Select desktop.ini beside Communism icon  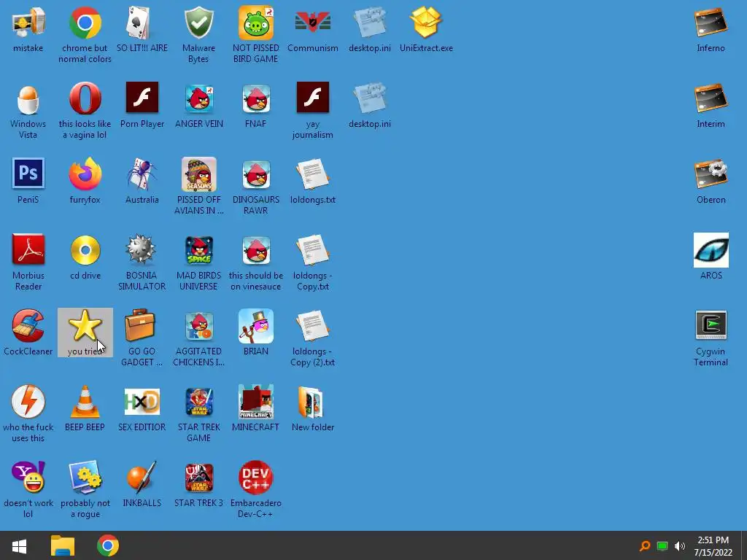point(370,23)
